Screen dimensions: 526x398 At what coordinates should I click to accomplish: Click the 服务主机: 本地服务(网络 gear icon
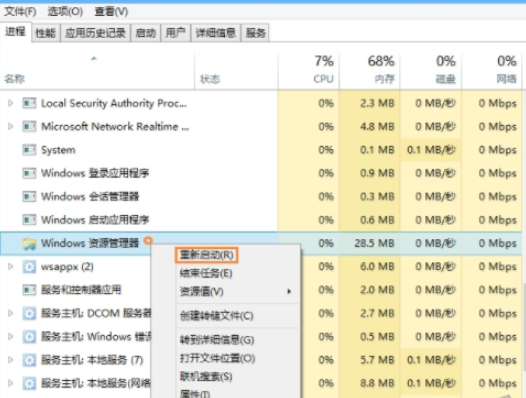(29, 383)
